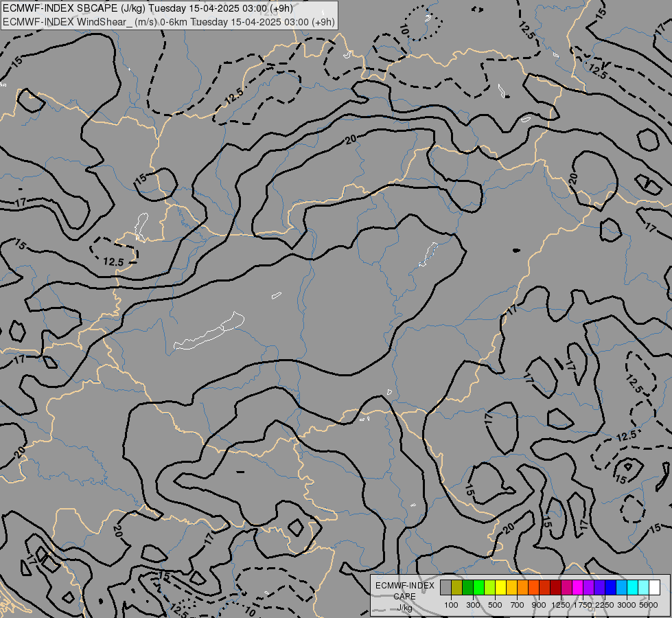The image size is (672, 618).
Task: Select the 1250 legend value
Action: coord(561,605)
